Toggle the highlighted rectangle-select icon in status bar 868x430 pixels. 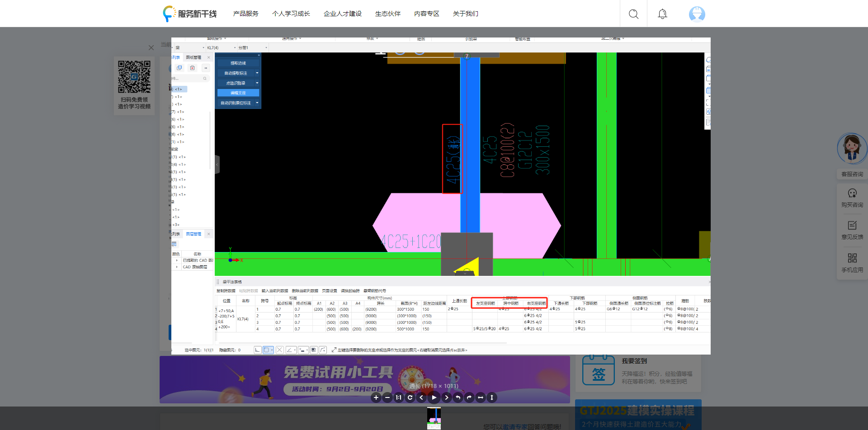pyautogui.click(x=268, y=350)
